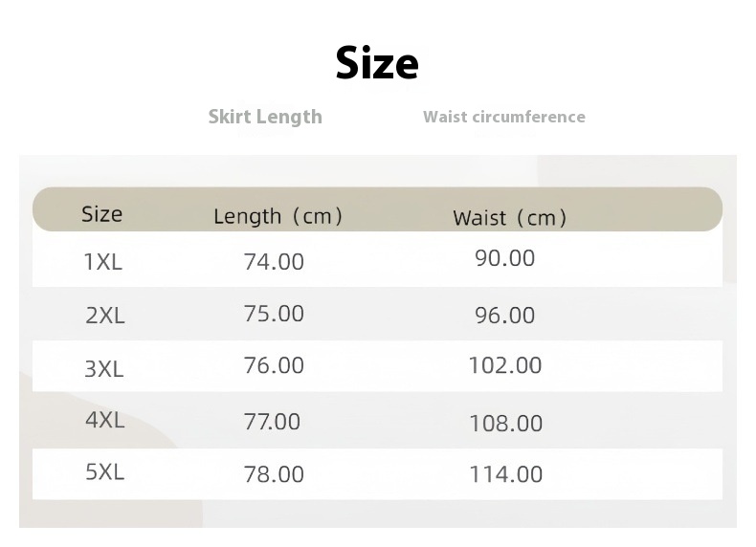Click the Size column header
Screen dimensions: 756x547
pos(101,213)
